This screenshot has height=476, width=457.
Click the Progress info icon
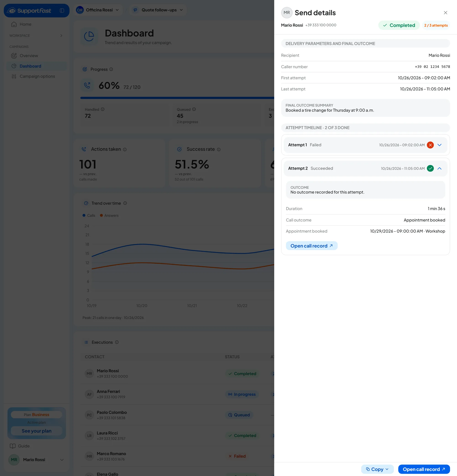[111, 69]
